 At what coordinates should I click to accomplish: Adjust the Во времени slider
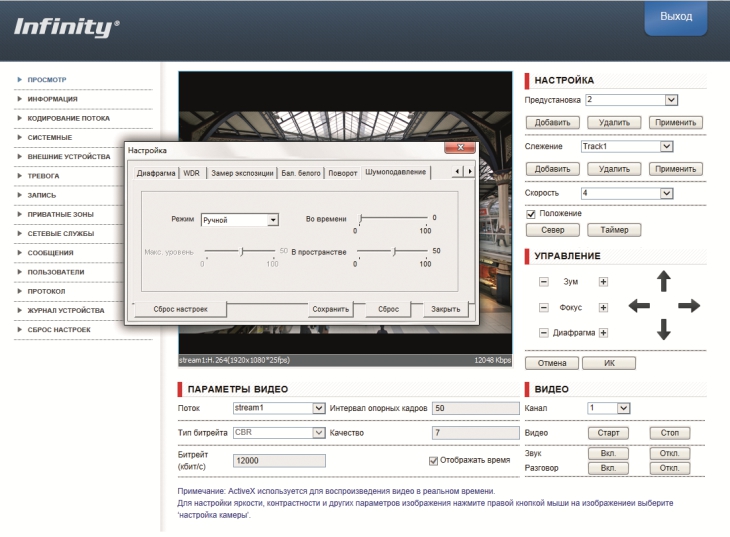392,218
